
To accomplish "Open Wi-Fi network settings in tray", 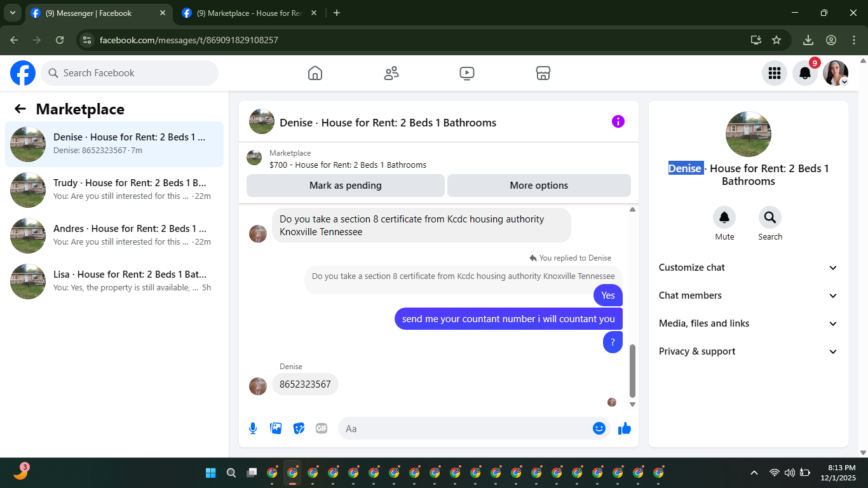I will pyautogui.click(x=775, y=473).
